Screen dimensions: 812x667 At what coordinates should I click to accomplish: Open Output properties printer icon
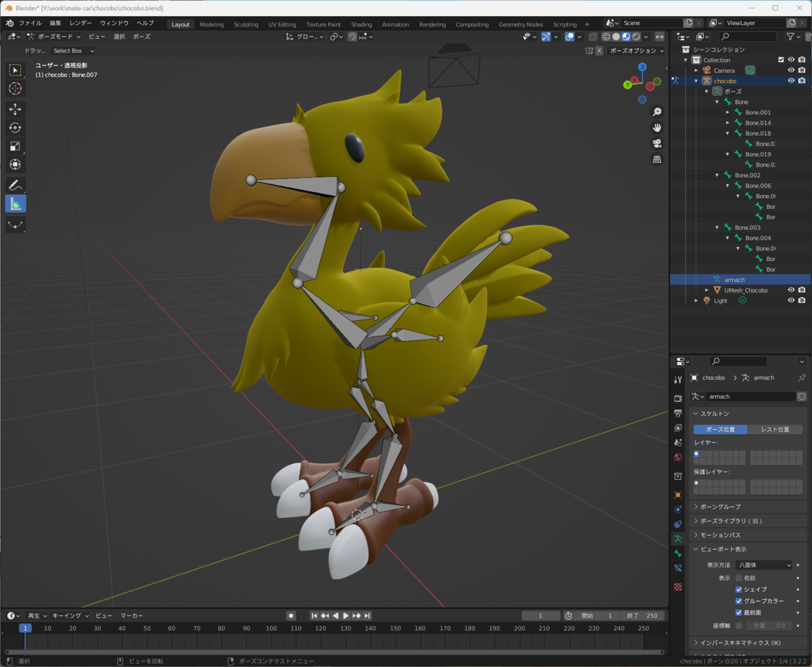click(x=678, y=413)
